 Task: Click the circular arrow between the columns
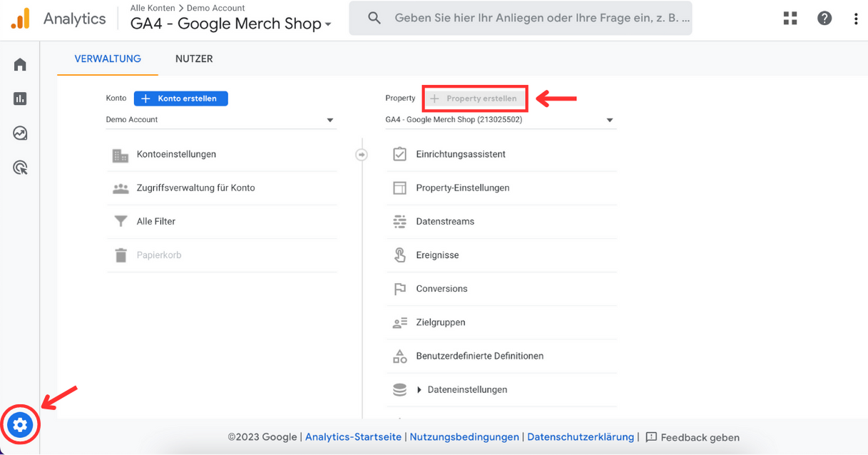coord(362,154)
